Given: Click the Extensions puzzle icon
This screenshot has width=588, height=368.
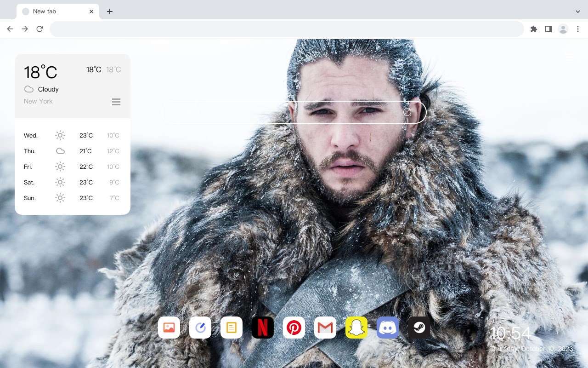Looking at the screenshot, I should coord(533,29).
